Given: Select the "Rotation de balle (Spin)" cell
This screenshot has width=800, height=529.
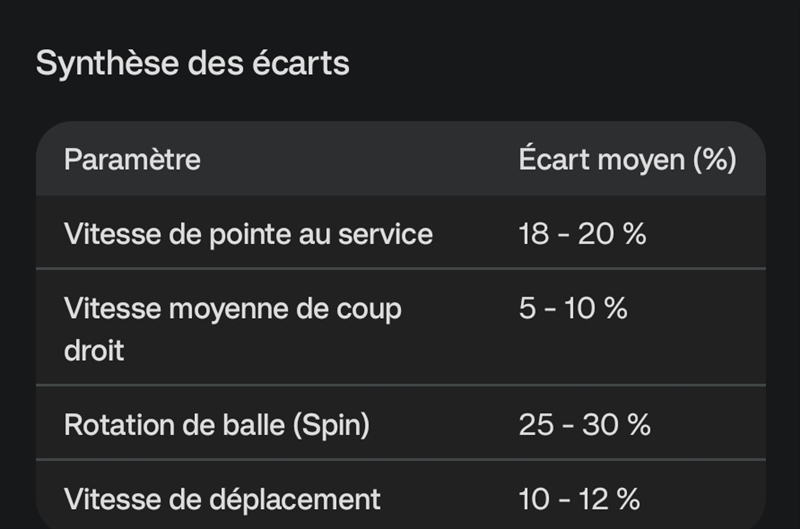Looking at the screenshot, I should tap(217, 424).
